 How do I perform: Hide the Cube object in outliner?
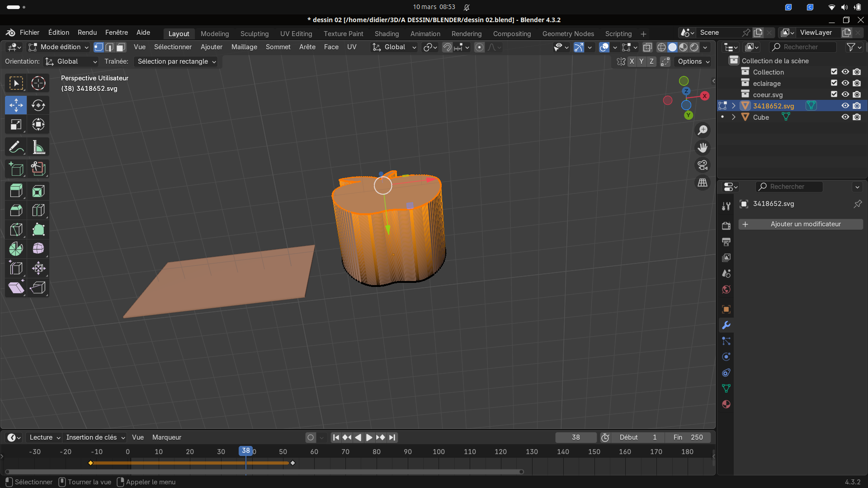[845, 117]
